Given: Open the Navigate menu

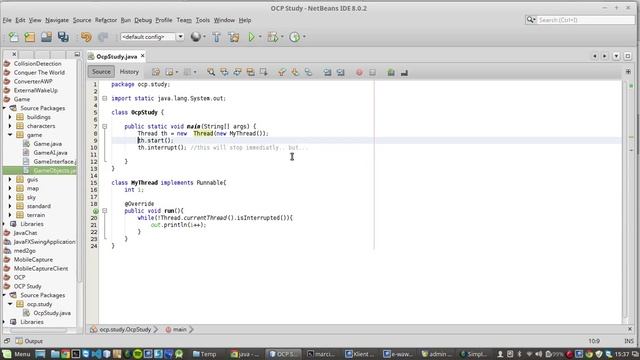Looking at the screenshot, I should point(57,20).
